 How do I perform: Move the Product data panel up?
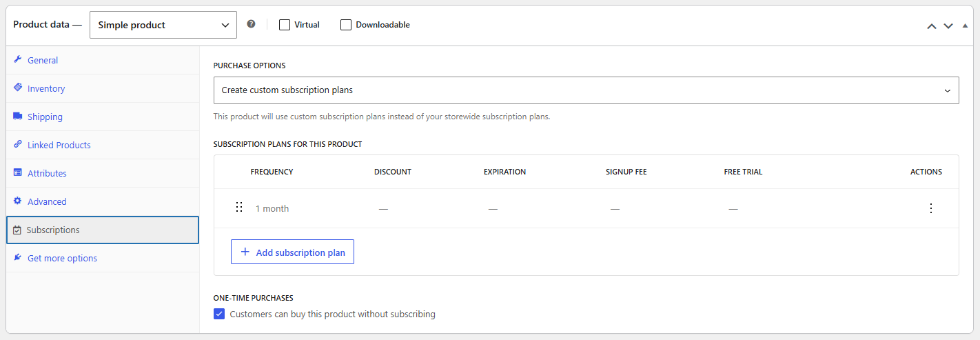932,26
